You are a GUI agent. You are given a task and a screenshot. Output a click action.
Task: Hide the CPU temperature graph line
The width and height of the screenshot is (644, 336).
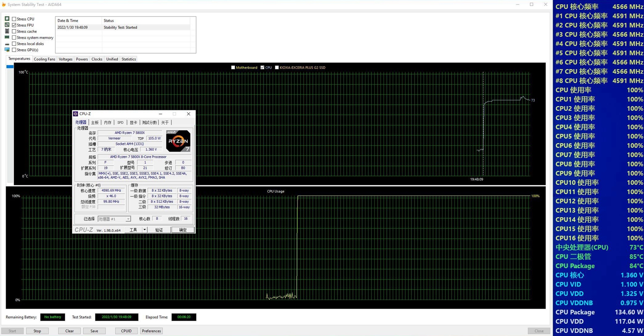point(262,68)
